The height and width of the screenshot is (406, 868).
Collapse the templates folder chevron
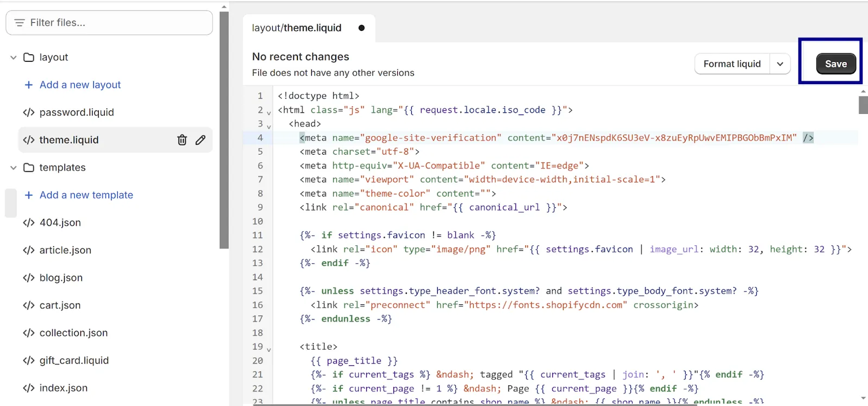pos(14,168)
